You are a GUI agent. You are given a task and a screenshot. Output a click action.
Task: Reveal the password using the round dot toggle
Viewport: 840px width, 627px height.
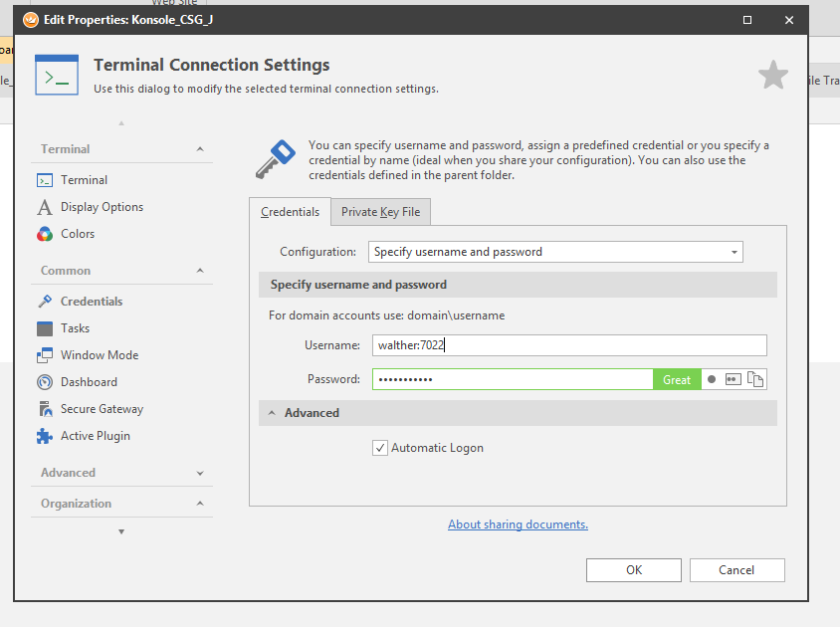point(712,379)
